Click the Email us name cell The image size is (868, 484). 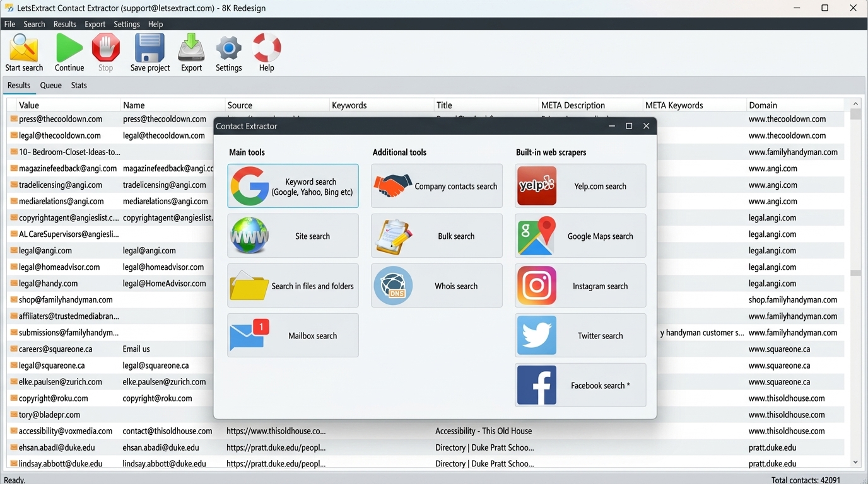coord(136,349)
